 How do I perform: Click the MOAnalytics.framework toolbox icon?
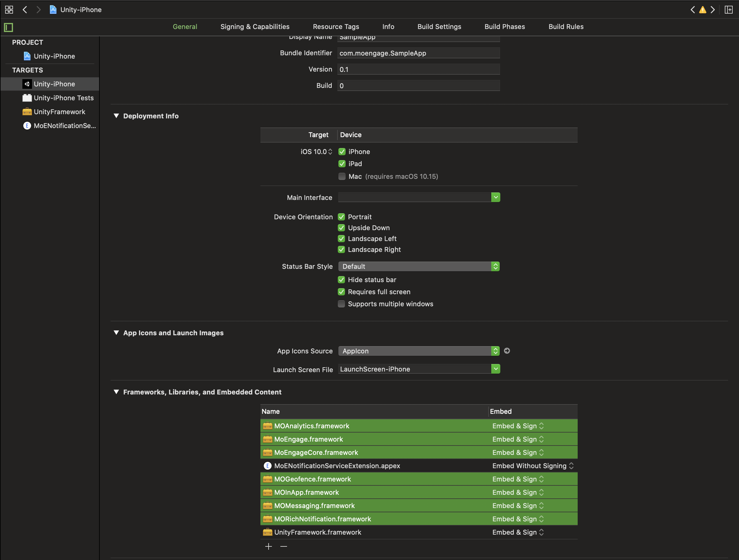click(268, 426)
